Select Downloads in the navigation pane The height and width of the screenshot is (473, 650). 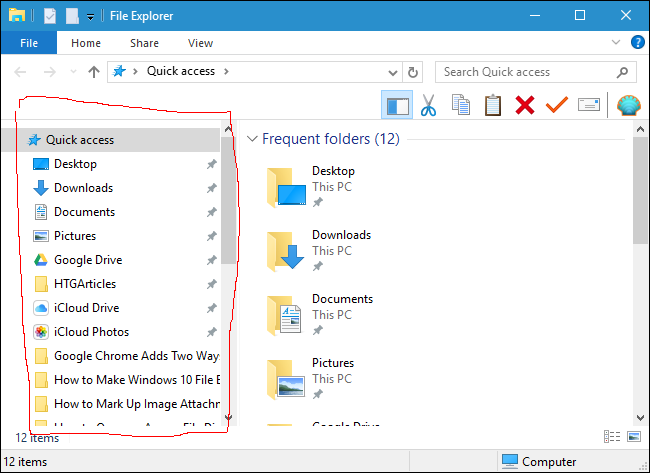[x=83, y=188]
